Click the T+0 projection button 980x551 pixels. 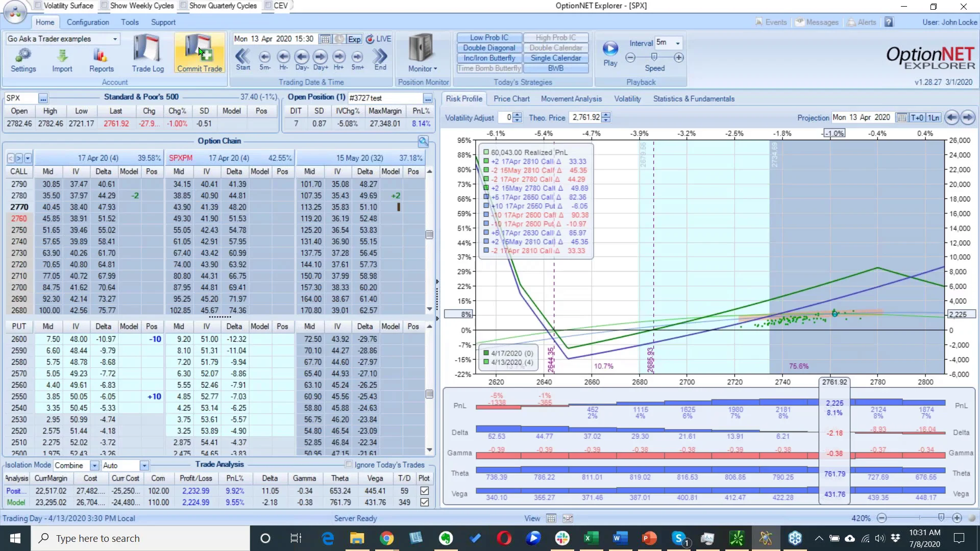(917, 118)
